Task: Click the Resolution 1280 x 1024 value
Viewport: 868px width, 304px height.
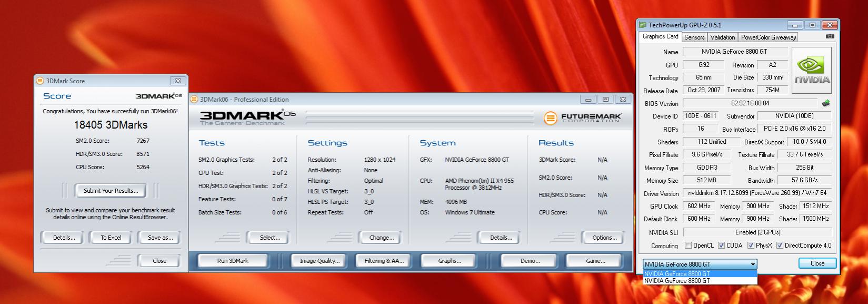Action: click(380, 160)
